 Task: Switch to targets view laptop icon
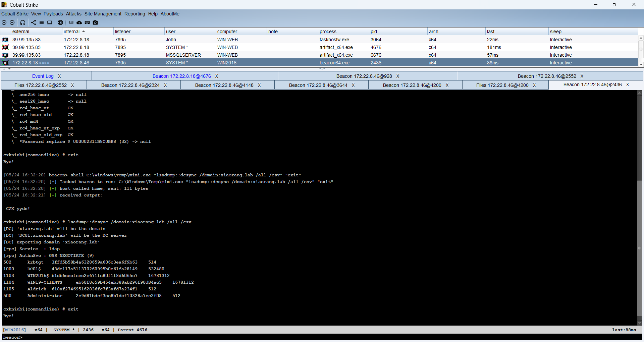click(50, 22)
